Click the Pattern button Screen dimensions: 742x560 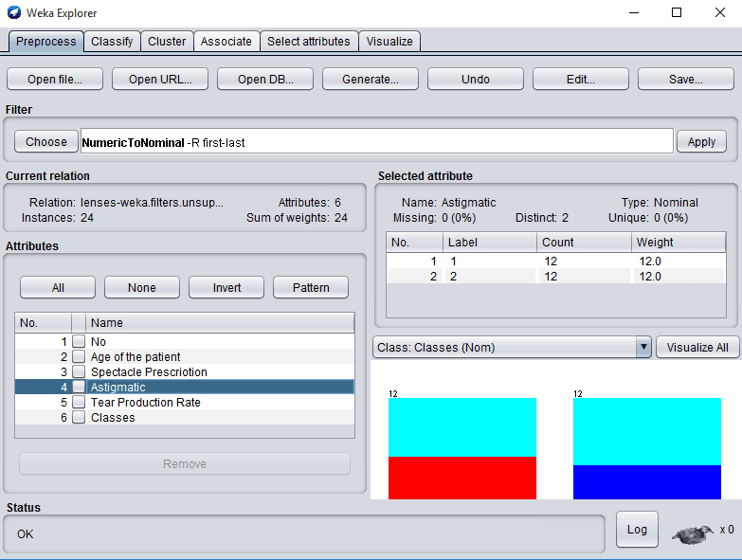click(x=311, y=287)
